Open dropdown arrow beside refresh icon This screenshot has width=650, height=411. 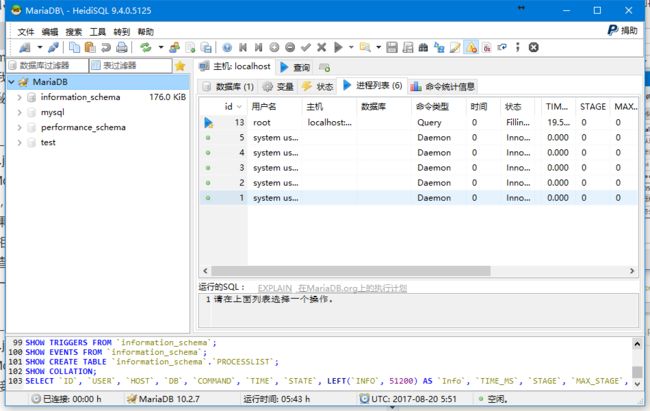pos(161,47)
